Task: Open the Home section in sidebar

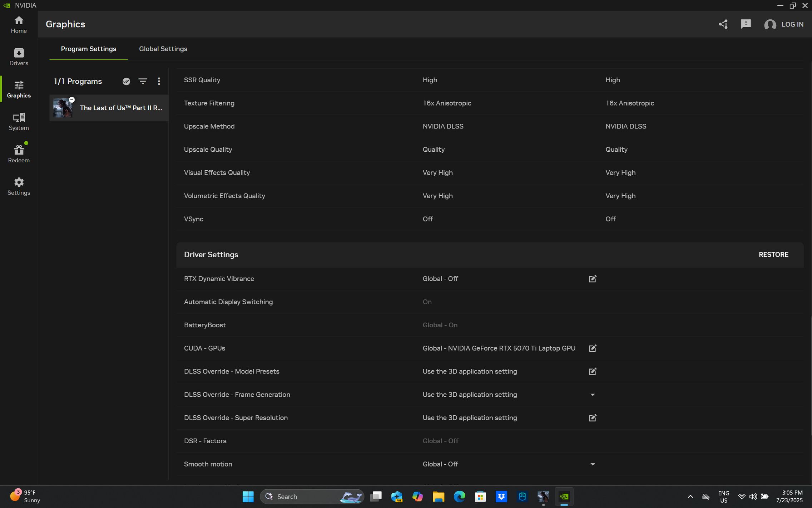Action: (x=19, y=25)
